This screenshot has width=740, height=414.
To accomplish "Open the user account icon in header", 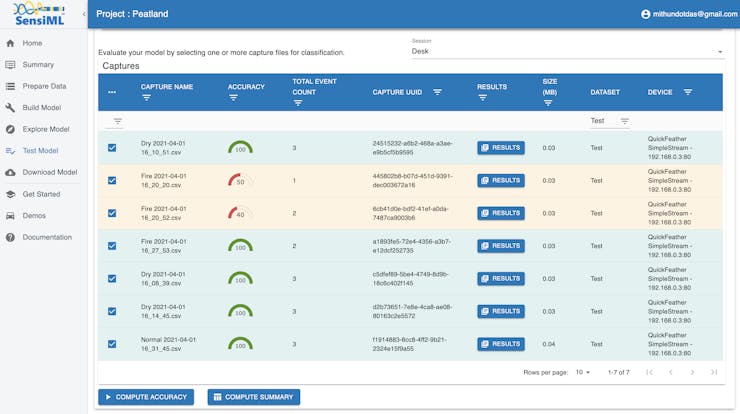I will [x=646, y=14].
